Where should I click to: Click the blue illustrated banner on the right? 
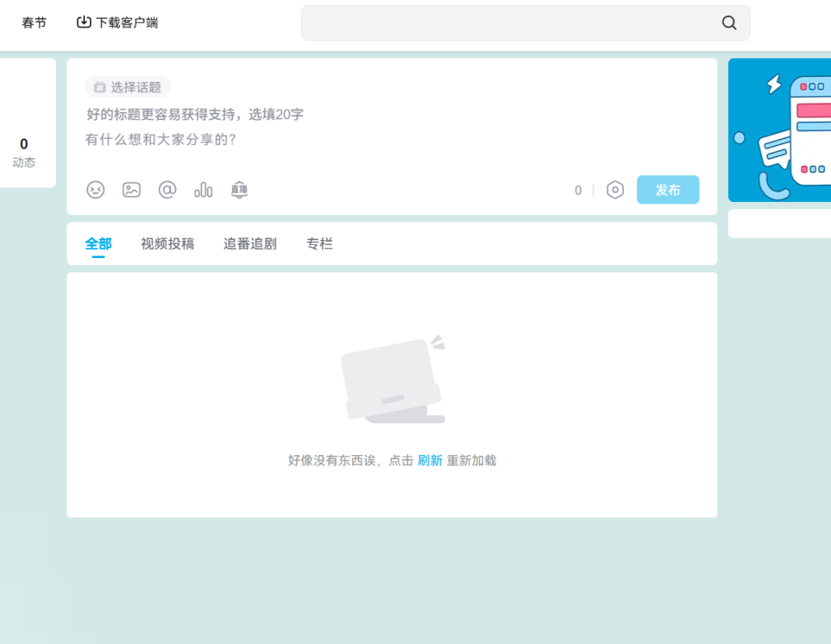pos(780,130)
